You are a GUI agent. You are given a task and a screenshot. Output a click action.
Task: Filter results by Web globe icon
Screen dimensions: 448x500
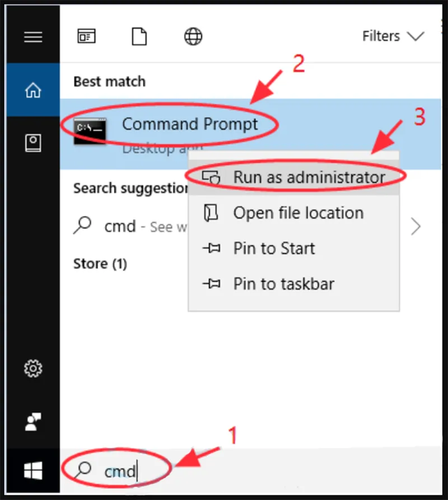click(x=193, y=37)
